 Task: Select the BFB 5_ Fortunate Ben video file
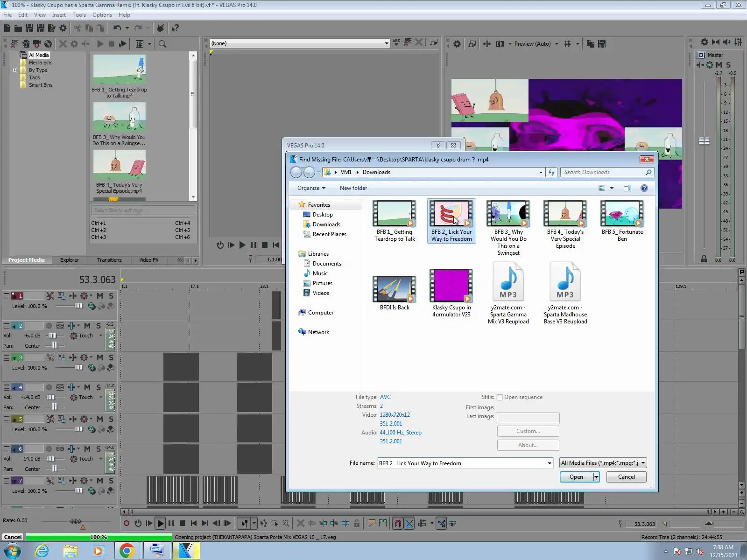point(622,222)
